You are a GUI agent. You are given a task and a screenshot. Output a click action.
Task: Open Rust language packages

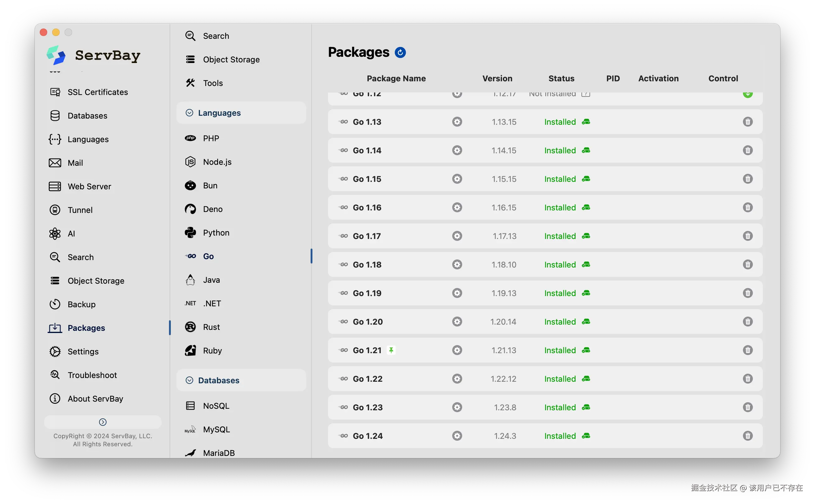click(211, 327)
